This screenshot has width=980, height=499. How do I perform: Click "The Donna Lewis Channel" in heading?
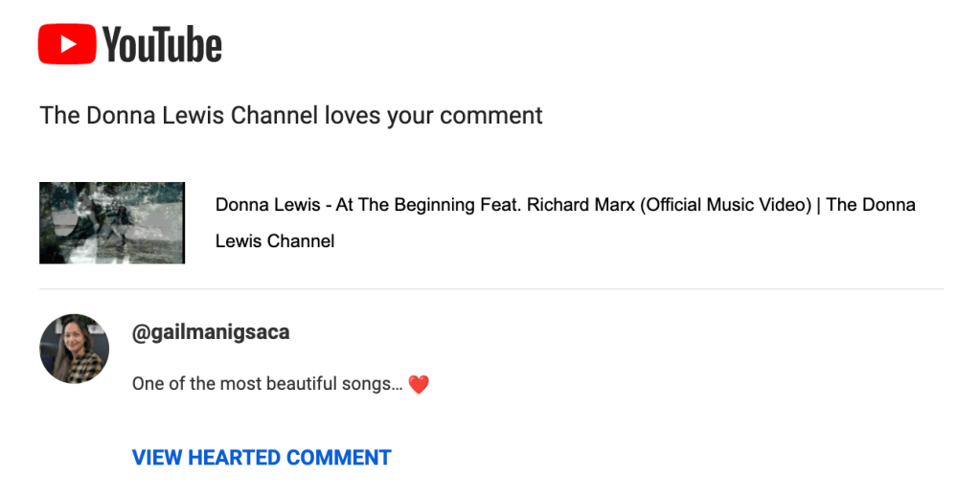tap(179, 117)
